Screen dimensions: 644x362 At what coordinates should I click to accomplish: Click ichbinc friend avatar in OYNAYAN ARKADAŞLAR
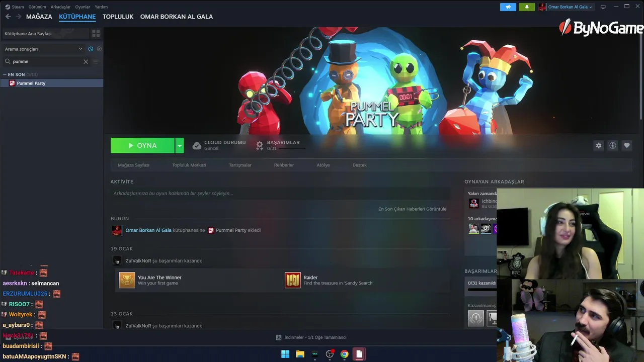pos(473,203)
